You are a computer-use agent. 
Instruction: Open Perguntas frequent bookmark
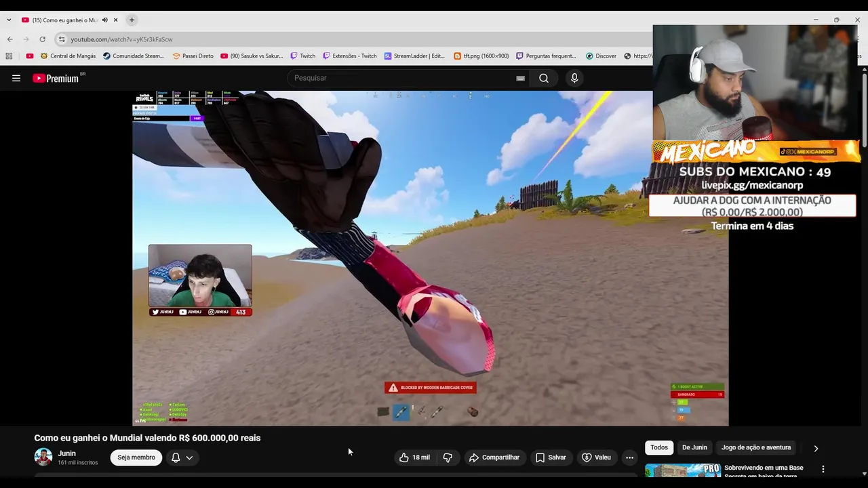click(x=546, y=56)
